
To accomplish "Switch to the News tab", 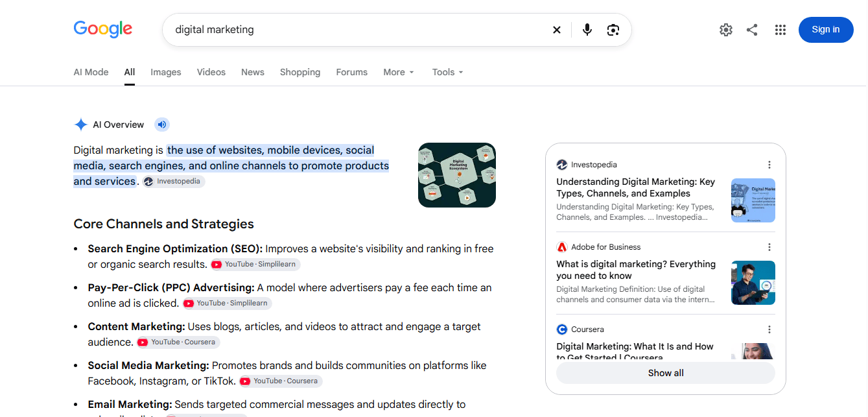I will pos(253,72).
